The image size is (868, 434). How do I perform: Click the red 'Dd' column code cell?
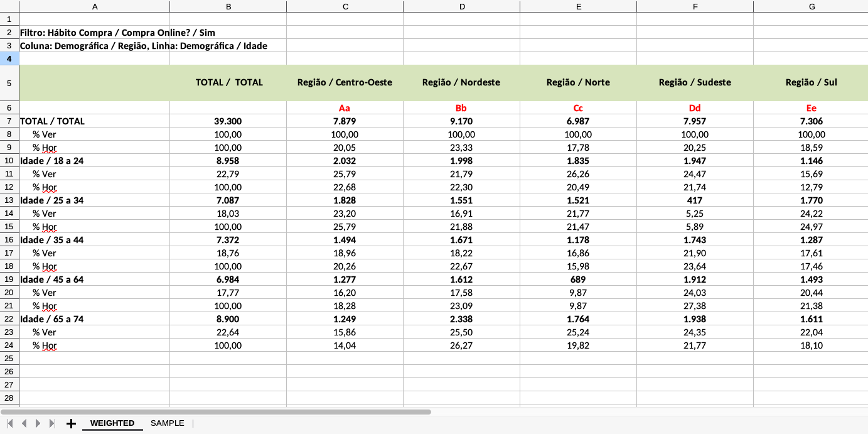pos(695,108)
